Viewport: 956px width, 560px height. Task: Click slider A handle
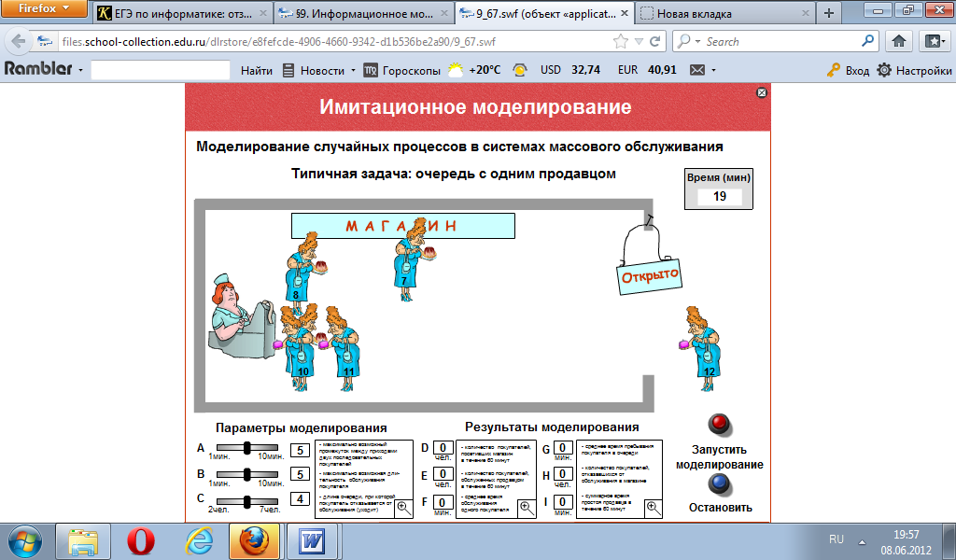coord(246,448)
